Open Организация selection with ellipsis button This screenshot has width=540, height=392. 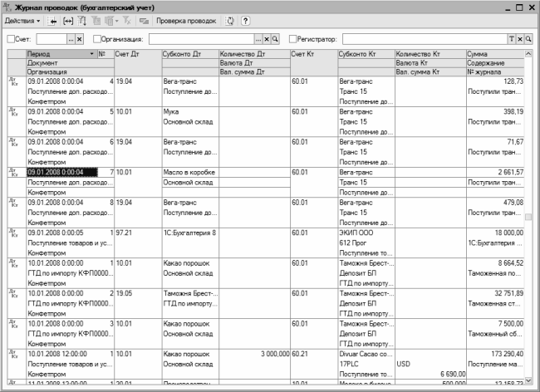point(258,39)
